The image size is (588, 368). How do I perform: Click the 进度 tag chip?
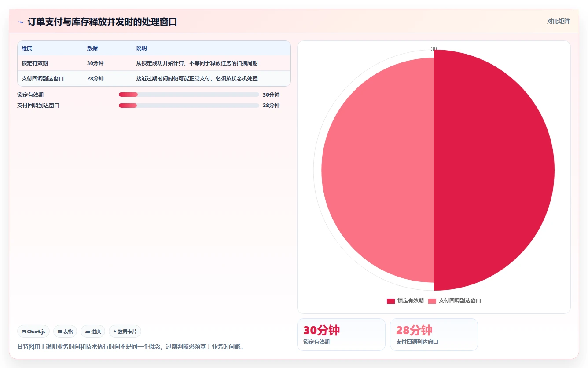[93, 332]
